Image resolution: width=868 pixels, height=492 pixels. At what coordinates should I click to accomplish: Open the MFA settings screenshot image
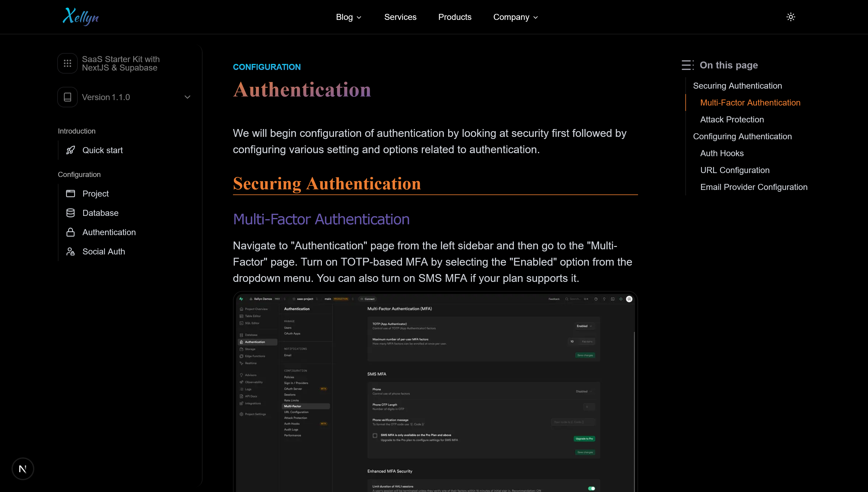coord(435,392)
